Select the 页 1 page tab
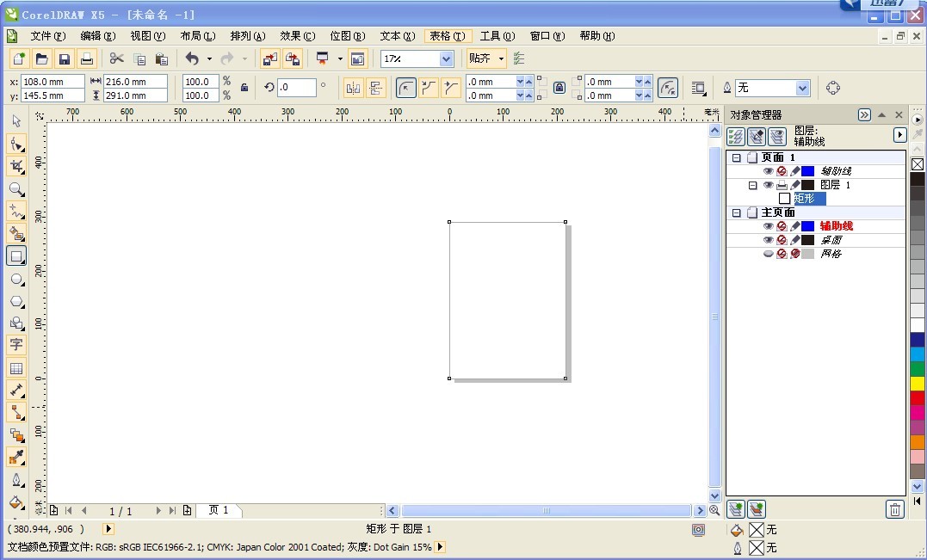This screenshot has height=560, width=927. coord(218,510)
